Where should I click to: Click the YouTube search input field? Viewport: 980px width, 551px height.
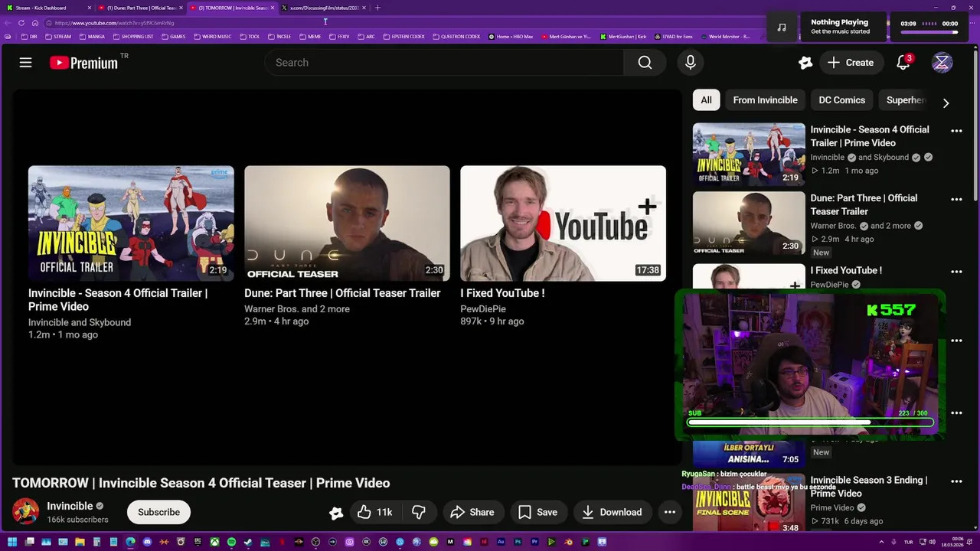[x=445, y=63]
